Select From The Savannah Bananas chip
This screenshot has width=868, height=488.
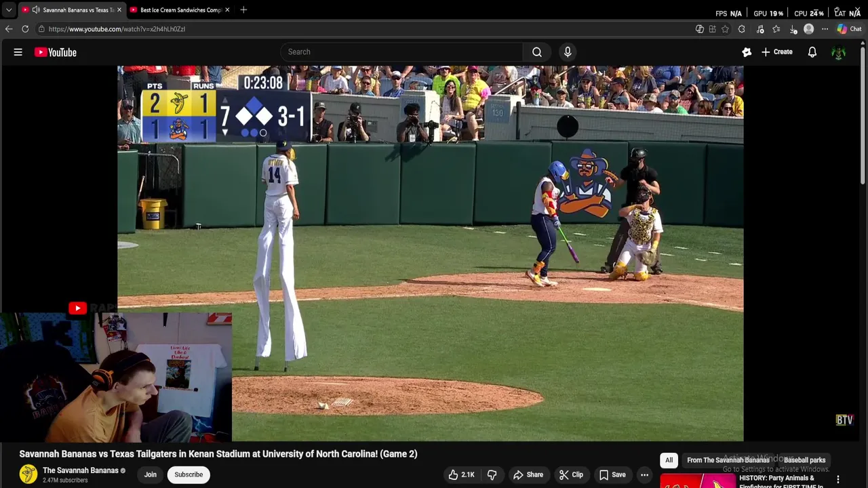pos(728,460)
